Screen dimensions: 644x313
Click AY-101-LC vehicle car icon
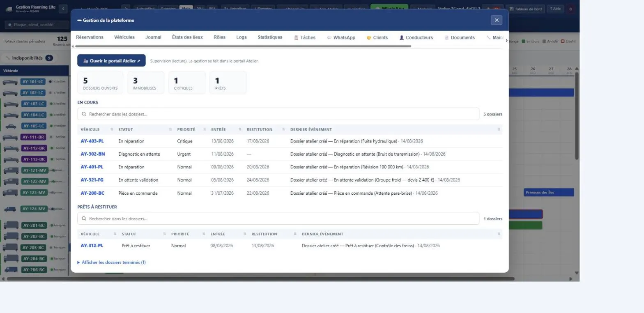[10, 82]
